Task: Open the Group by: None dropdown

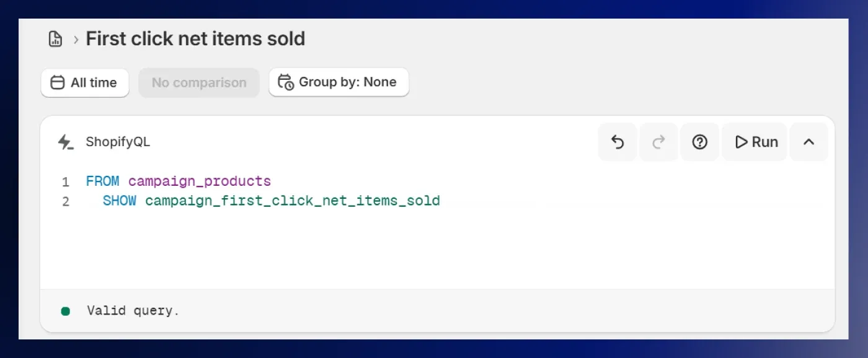Action: tap(339, 82)
